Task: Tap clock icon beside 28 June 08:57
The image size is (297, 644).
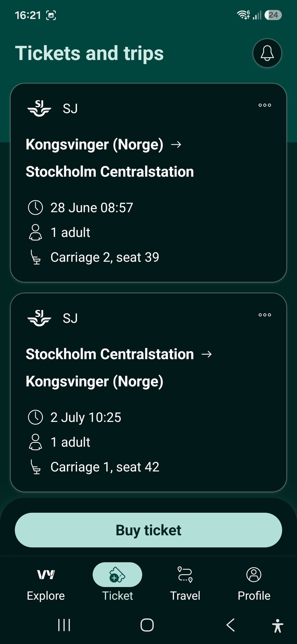Action: pyautogui.click(x=35, y=207)
